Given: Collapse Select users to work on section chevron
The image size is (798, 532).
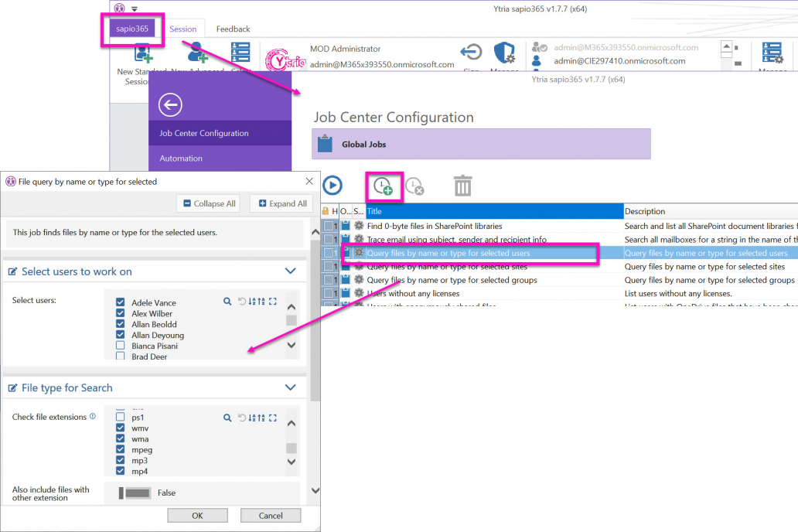Looking at the screenshot, I should [x=290, y=271].
